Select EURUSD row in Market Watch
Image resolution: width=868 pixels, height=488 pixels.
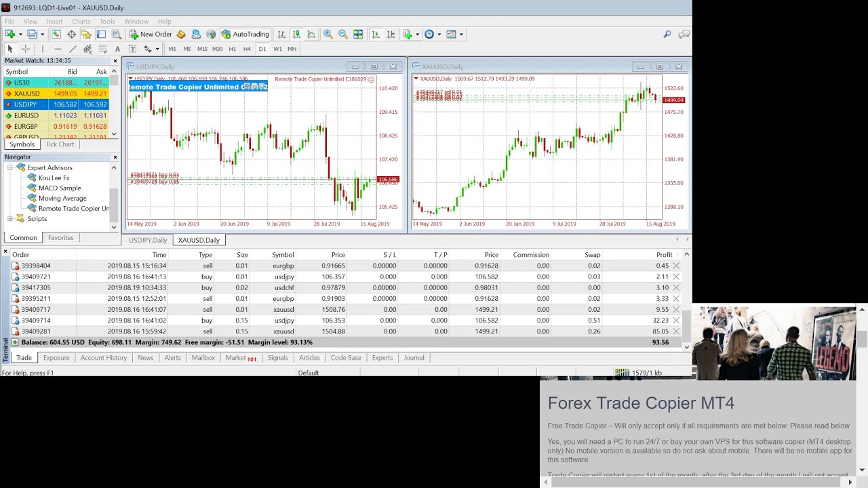[56, 115]
